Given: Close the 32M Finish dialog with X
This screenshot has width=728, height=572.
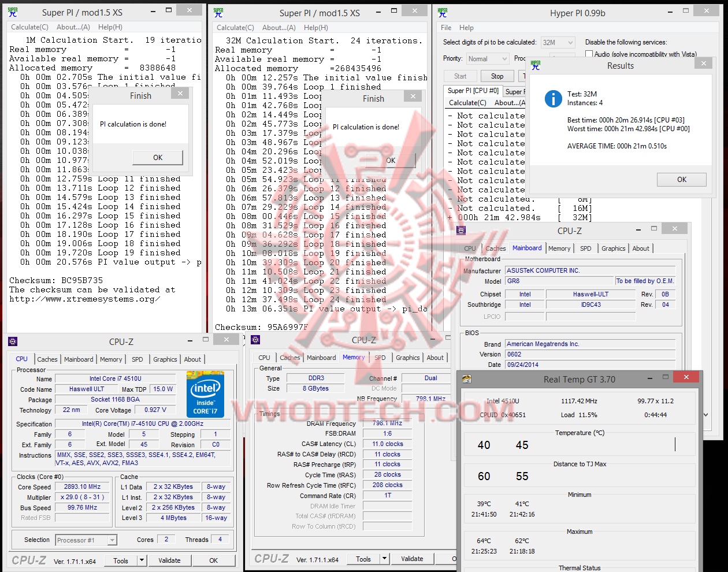Looking at the screenshot, I should pos(413,96).
